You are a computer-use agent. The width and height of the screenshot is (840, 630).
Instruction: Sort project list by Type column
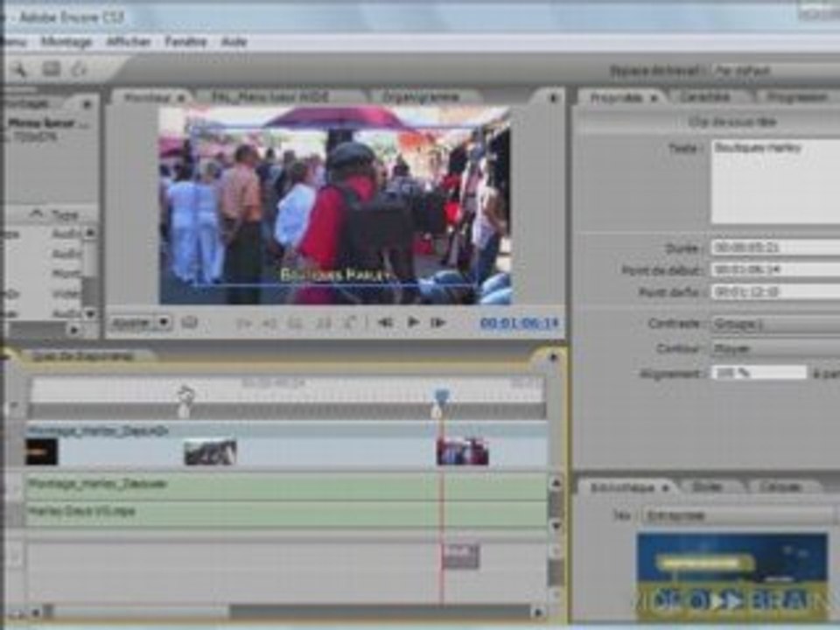(64, 215)
